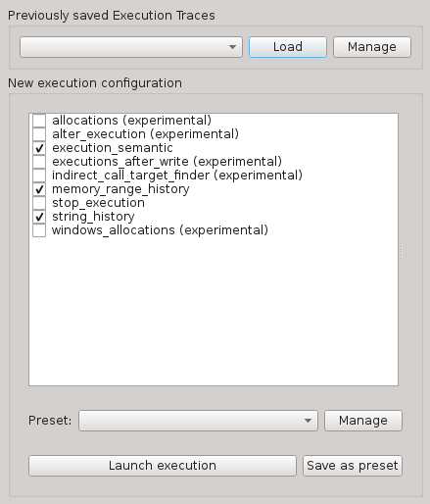Tick the alter_execution (experimental) checkbox
430x504 pixels.
tap(39, 134)
